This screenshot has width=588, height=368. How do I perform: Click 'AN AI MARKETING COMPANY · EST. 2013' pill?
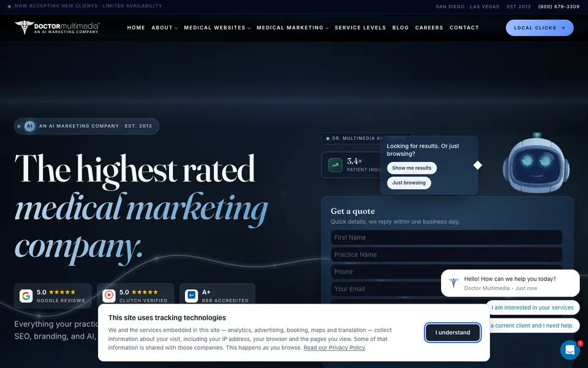(x=86, y=126)
